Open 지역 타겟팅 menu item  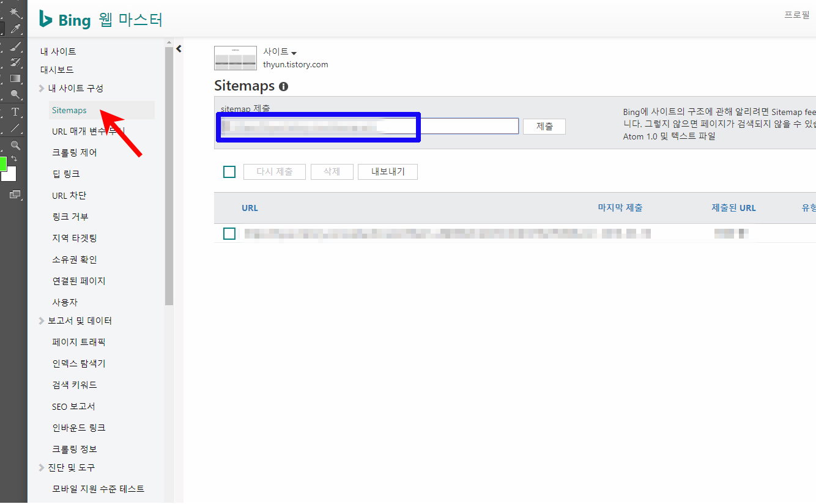click(x=75, y=239)
